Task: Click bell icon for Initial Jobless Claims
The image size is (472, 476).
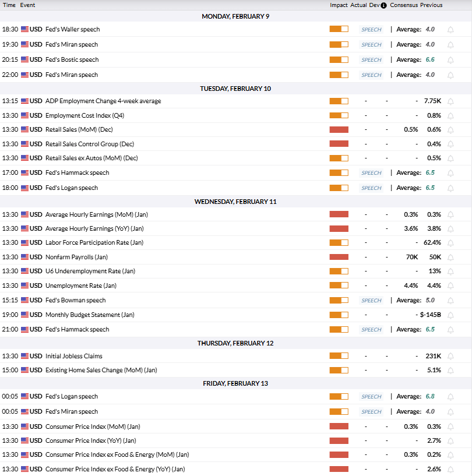Action: point(450,357)
